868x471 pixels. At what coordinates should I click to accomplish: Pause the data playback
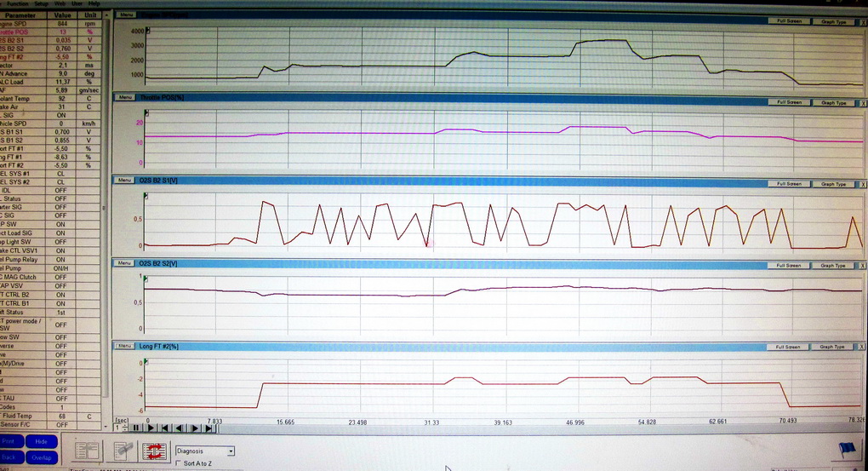[135, 428]
